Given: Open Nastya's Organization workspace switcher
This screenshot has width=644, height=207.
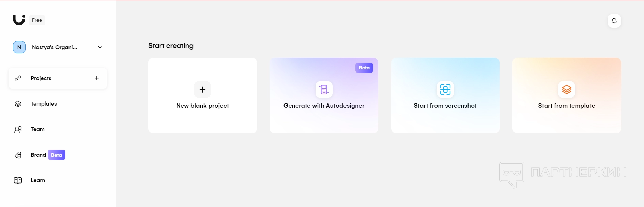Looking at the screenshot, I should tap(55, 47).
